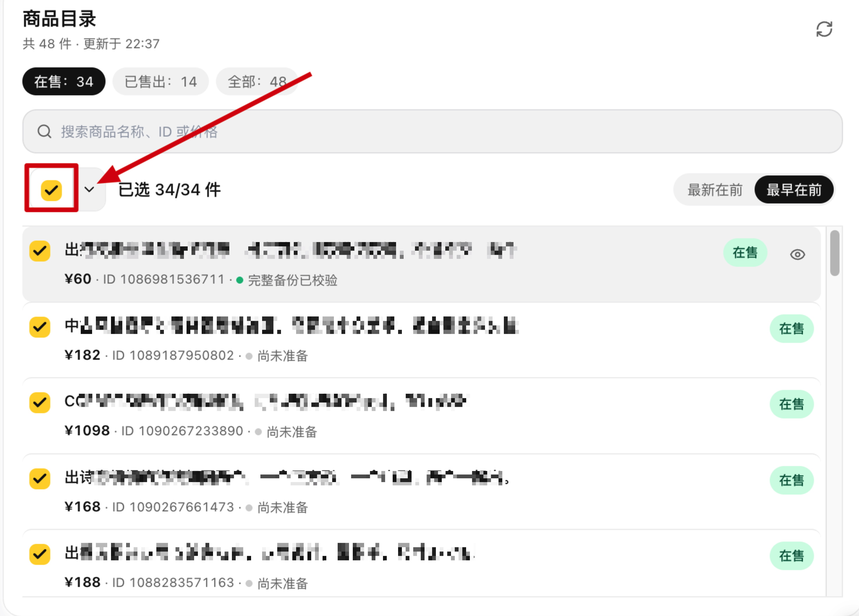Click the text ID 1088283571163

point(173,583)
